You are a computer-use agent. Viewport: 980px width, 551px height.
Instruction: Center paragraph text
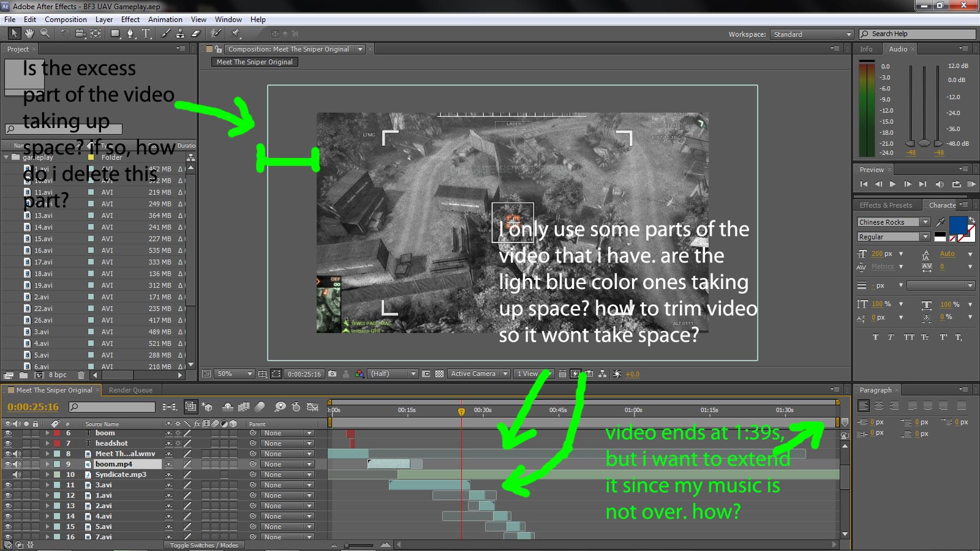point(879,405)
